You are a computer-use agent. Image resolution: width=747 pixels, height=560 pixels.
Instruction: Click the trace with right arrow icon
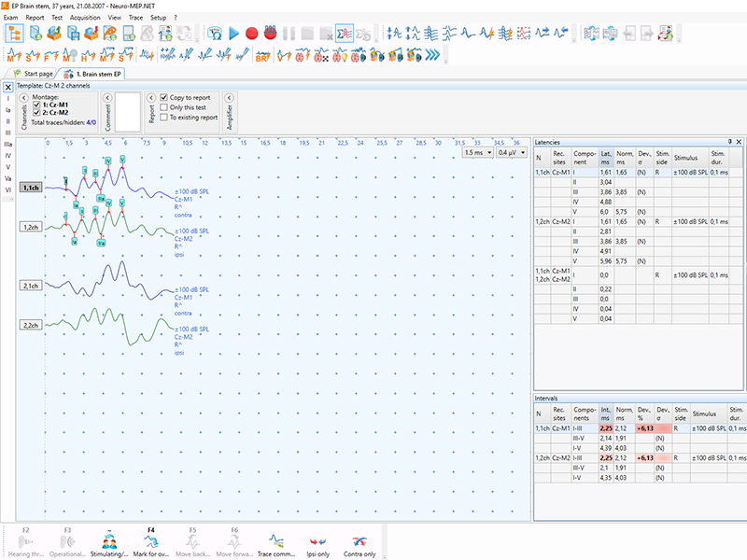click(543, 34)
